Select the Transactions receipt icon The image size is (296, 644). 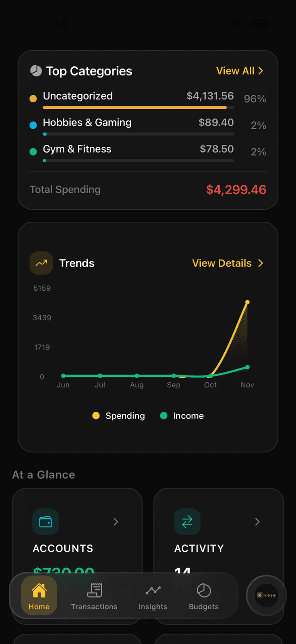click(94, 590)
